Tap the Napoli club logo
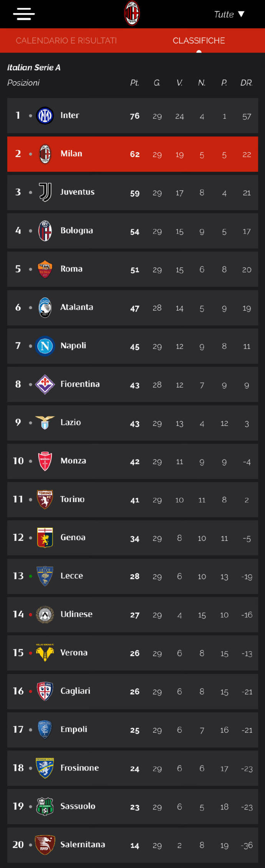This screenshot has height=868, width=265. [45, 346]
